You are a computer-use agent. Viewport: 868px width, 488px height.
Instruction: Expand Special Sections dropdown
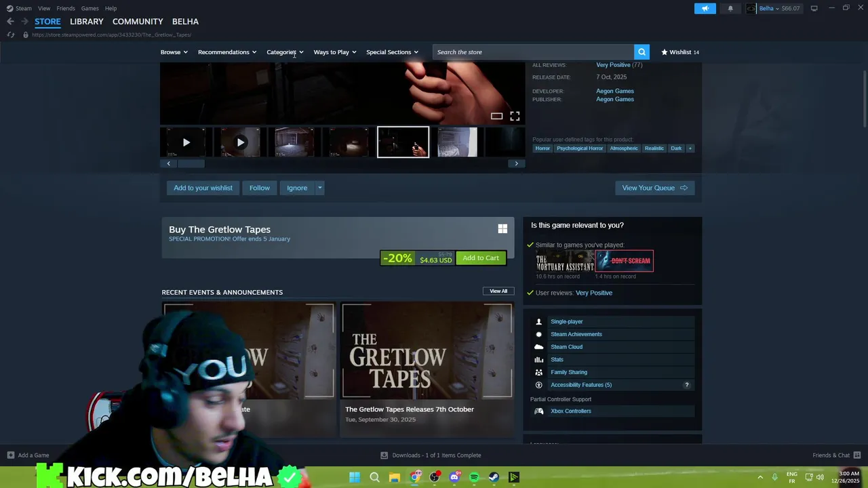392,52
